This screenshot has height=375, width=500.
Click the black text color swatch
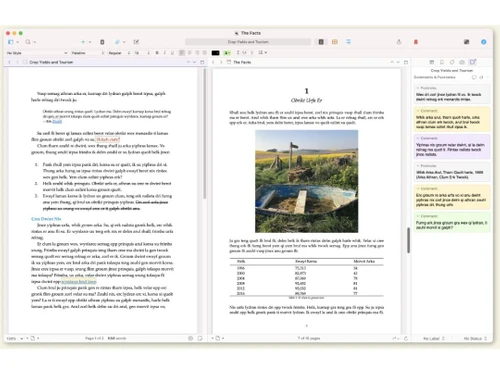[x=215, y=53]
